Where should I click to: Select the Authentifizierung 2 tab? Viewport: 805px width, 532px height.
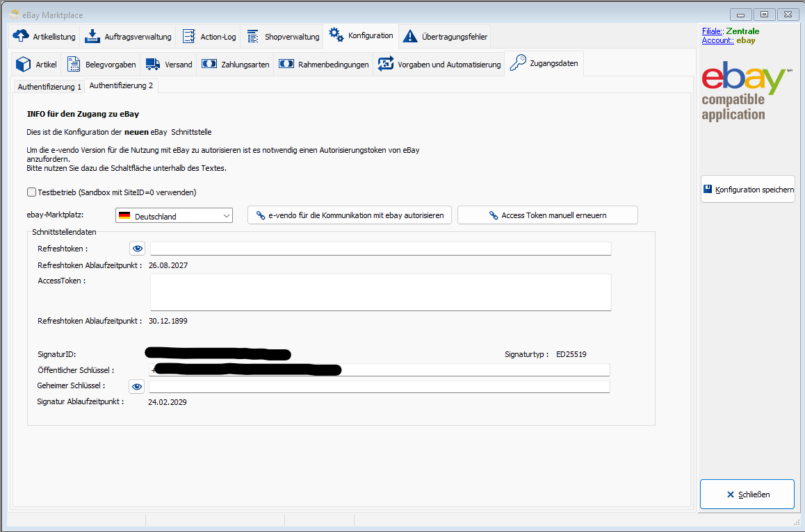click(121, 85)
